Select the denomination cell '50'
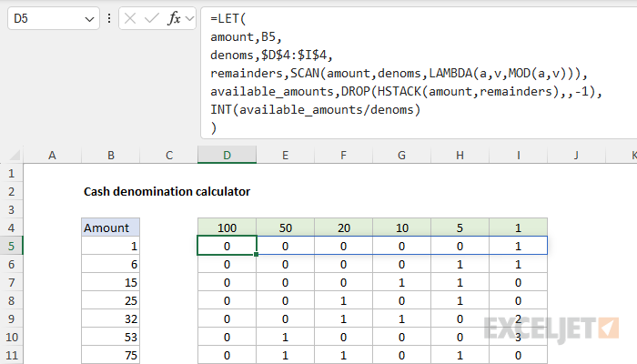 (x=285, y=227)
